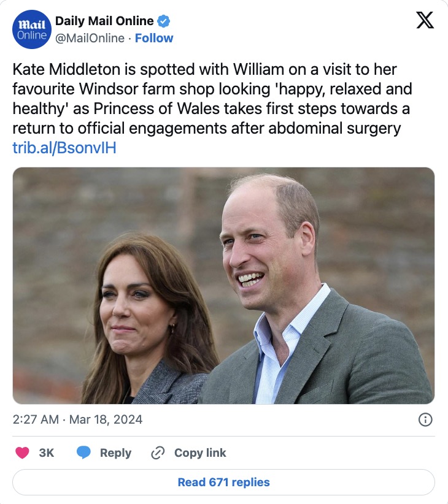Like the tweet with the heart icon
This screenshot has height=504, width=448.
point(21,453)
